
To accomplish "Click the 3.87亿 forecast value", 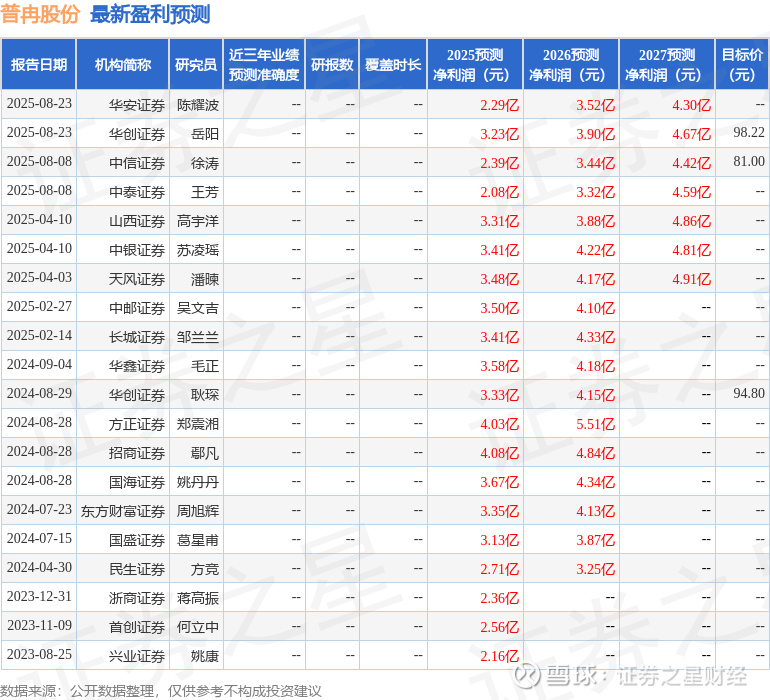I will pos(595,539).
